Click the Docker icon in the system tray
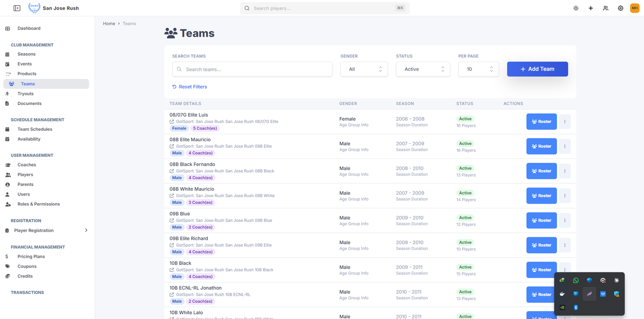Screen dimensions: 644x319 (562, 294)
